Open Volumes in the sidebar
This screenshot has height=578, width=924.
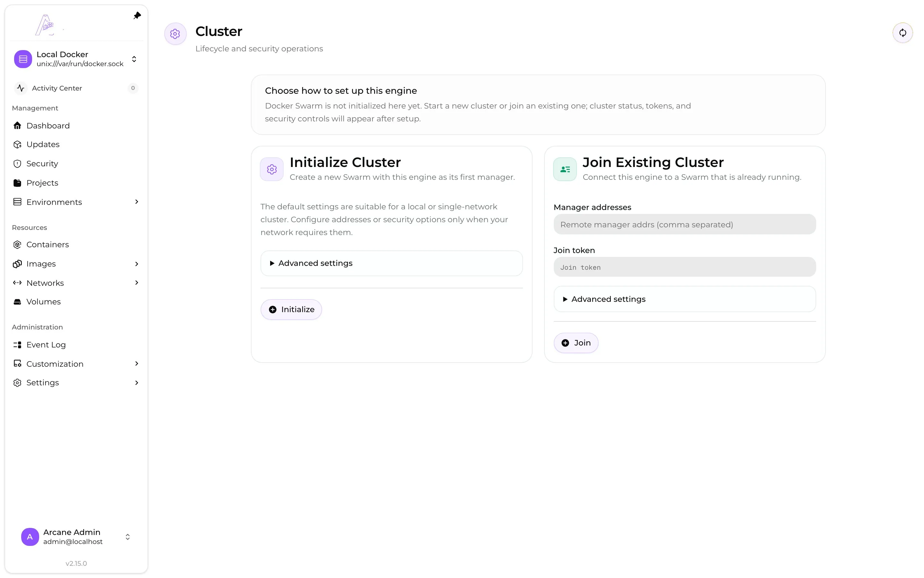43,302
